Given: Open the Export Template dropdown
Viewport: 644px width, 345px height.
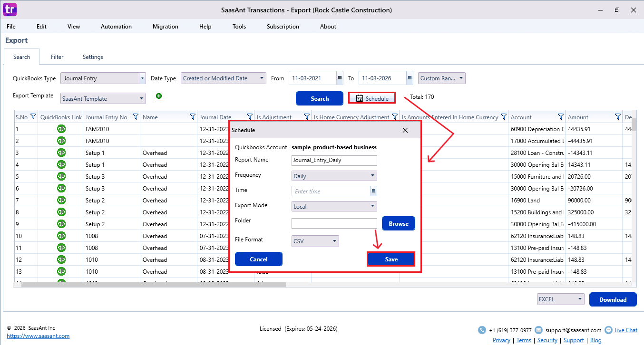Looking at the screenshot, I should (x=103, y=98).
